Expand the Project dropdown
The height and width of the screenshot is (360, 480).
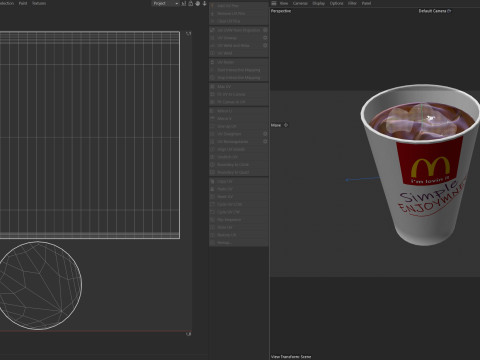(165, 3)
